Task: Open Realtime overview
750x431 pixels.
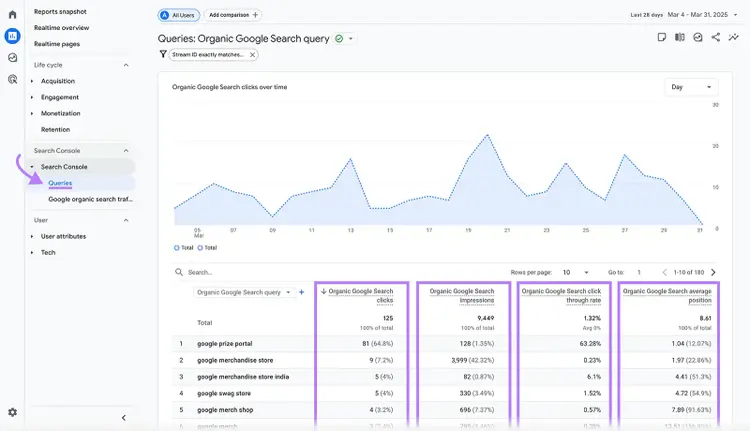Action: click(x=62, y=28)
